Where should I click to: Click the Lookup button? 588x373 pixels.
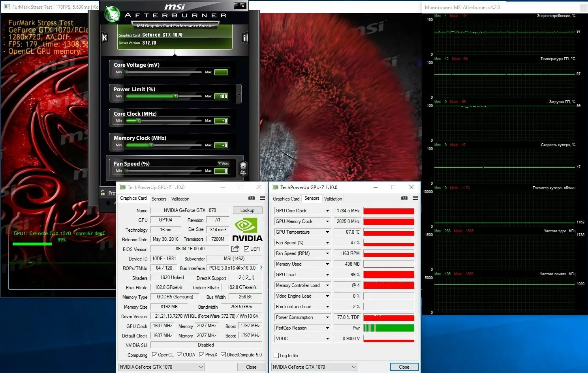point(248,210)
